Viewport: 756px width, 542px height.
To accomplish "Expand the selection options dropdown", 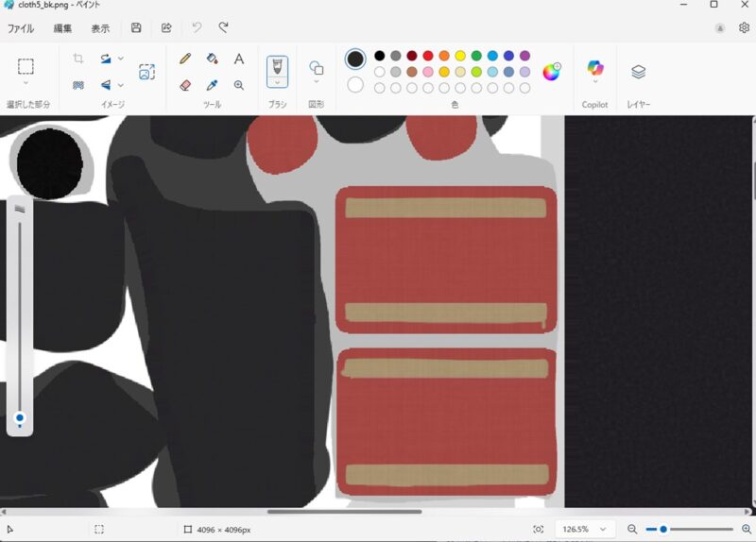I will tap(26, 83).
